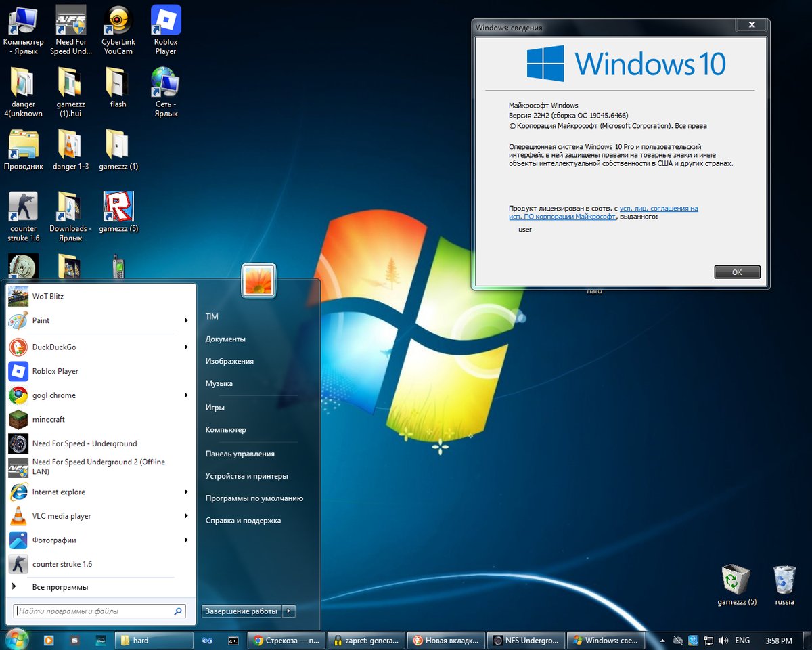This screenshot has height=650, width=812.
Task: Launch Need For Speed Underground 2 (Offline LAN)
Action: pyautogui.click(x=100, y=467)
